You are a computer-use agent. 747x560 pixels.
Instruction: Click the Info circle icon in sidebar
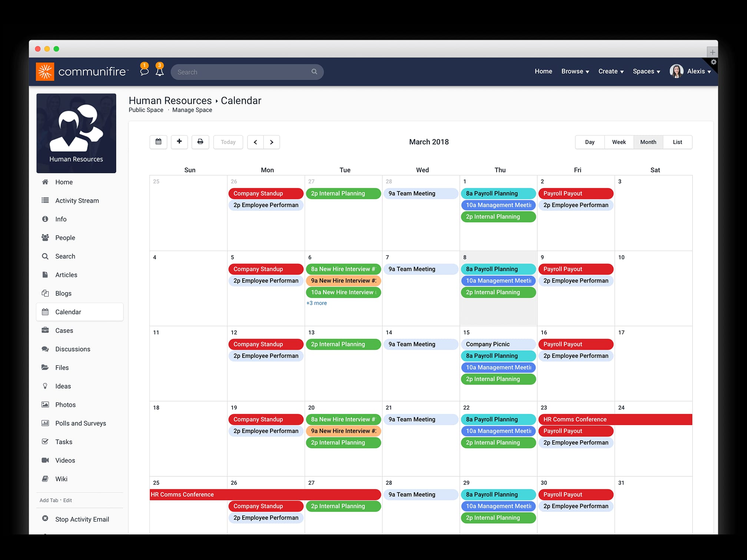coord(45,219)
